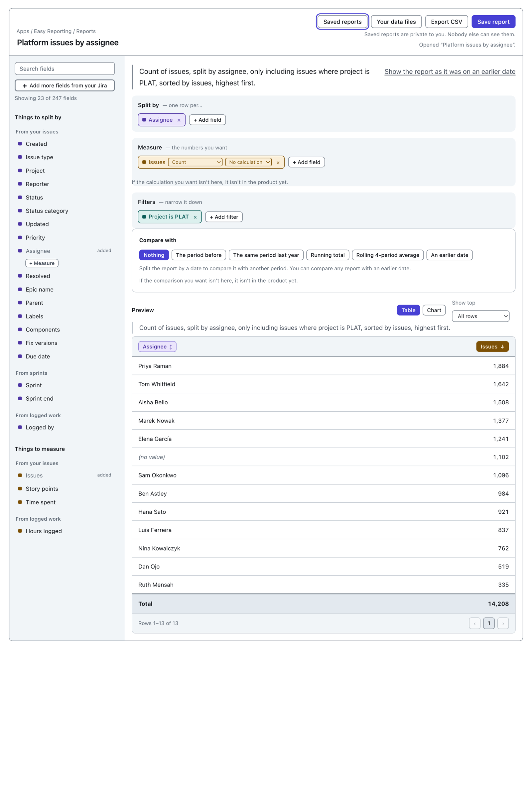Viewport: 532px width, 798px height.
Task: Add Assignee as a Measure
Action: coord(42,263)
